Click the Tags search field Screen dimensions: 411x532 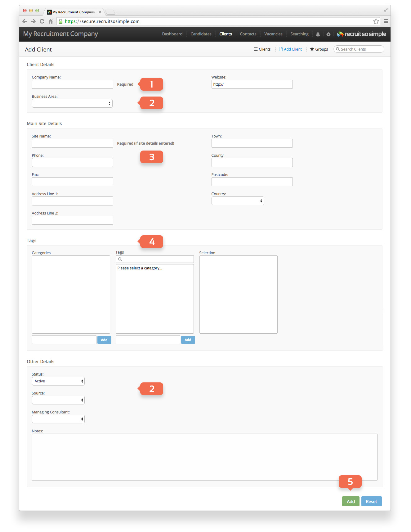tap(155, 259)
